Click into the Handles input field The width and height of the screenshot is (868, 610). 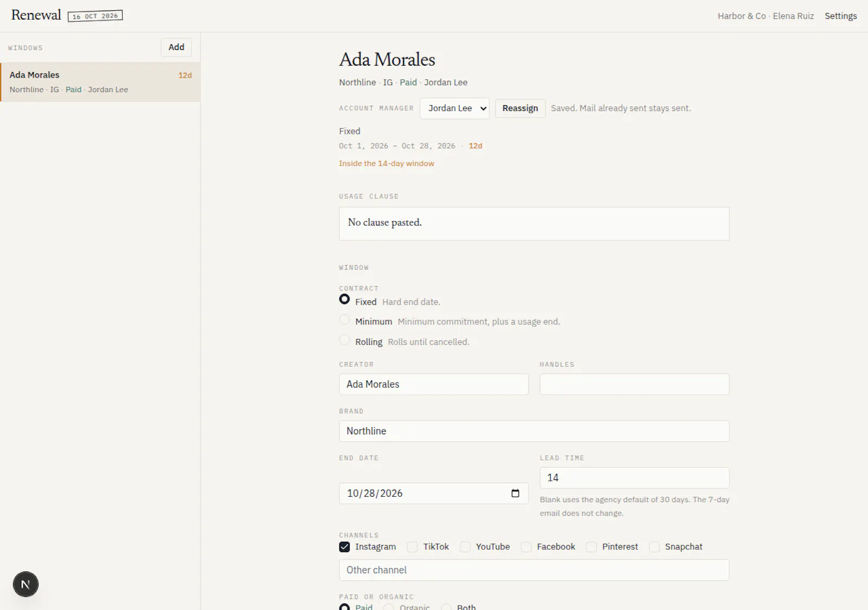pos(635,384)
